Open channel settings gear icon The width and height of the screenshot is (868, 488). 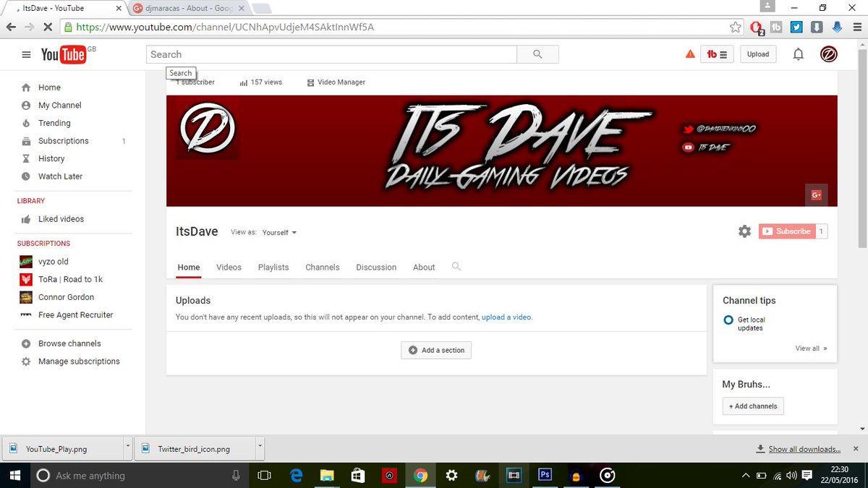[744, 231]
